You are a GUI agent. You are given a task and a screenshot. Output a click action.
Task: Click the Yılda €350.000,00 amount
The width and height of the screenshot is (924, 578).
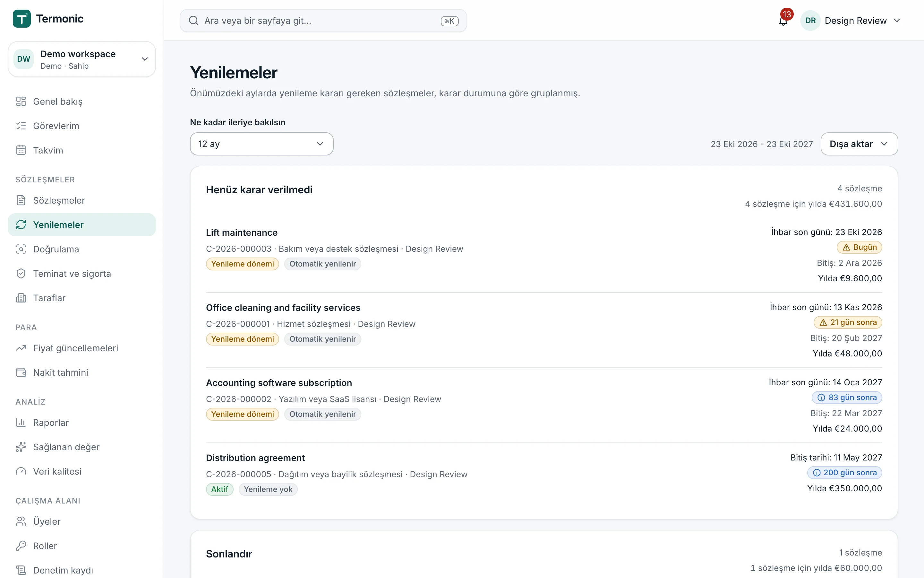(x=844, y=488)
